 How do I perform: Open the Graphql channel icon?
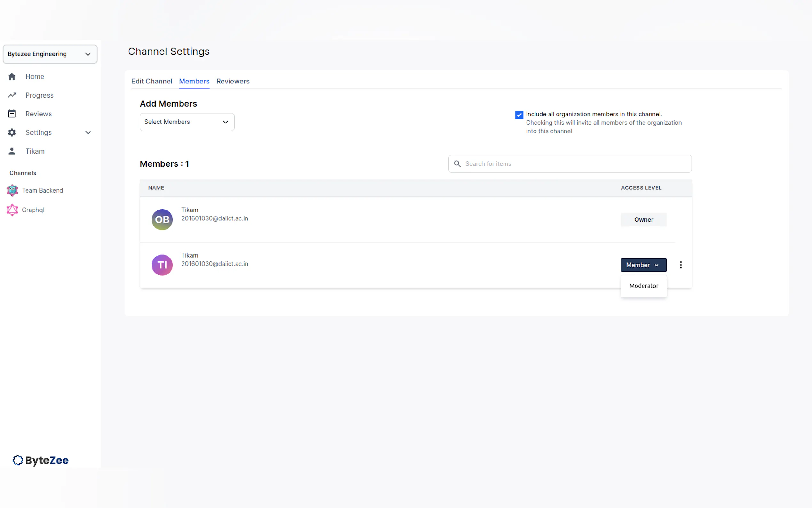(x=12, y=210)
